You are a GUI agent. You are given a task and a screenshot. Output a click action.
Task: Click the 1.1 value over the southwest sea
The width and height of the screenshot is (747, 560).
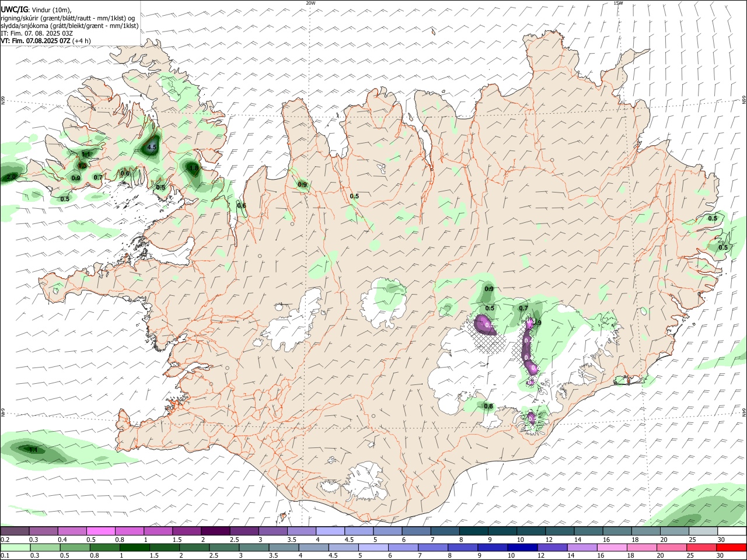[x=33, y=450]
